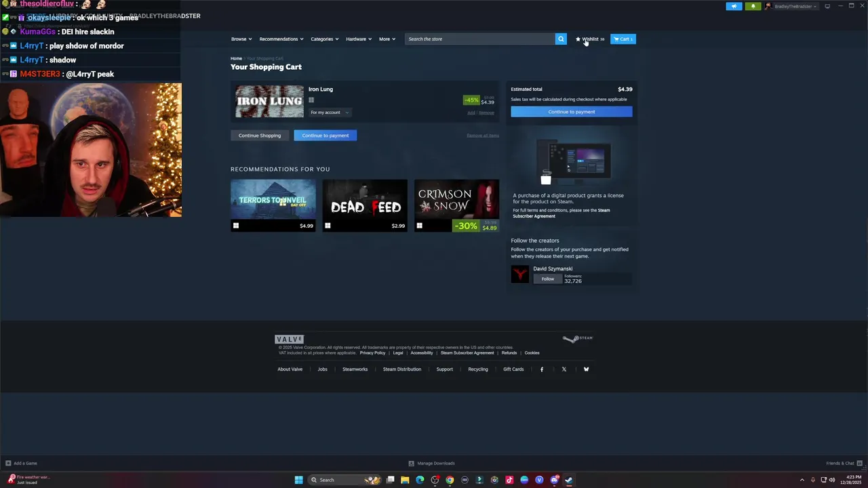The width and height of the screenshot is (868, 488).
Task: Launch Microsoft Edge from the taskbar
Action: [x=420, y=480]
